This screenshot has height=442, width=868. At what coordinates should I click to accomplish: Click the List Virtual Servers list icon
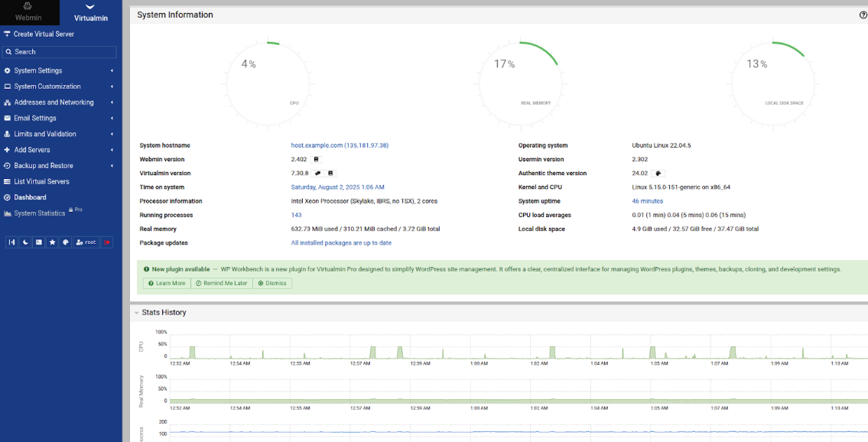point(7,181)
